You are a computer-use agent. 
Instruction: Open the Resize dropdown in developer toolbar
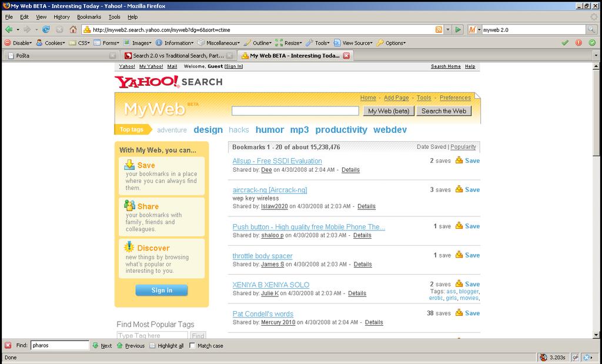pos(289,43)
